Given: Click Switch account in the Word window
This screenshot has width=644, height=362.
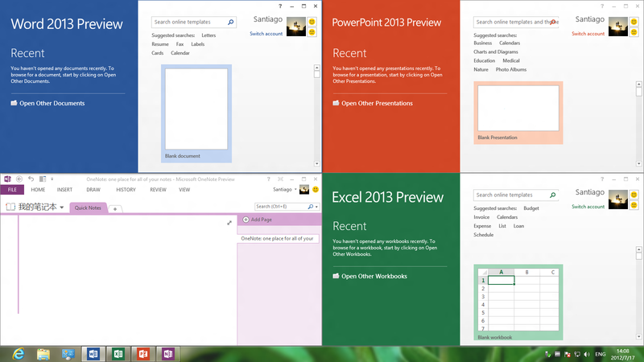Looking at the screenshot, I should pos(266,34).
